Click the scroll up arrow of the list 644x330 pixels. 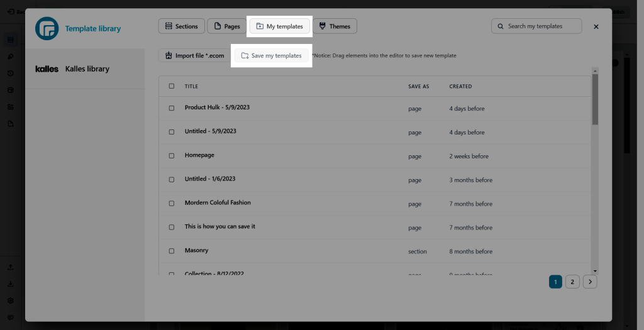pos(595,70)
